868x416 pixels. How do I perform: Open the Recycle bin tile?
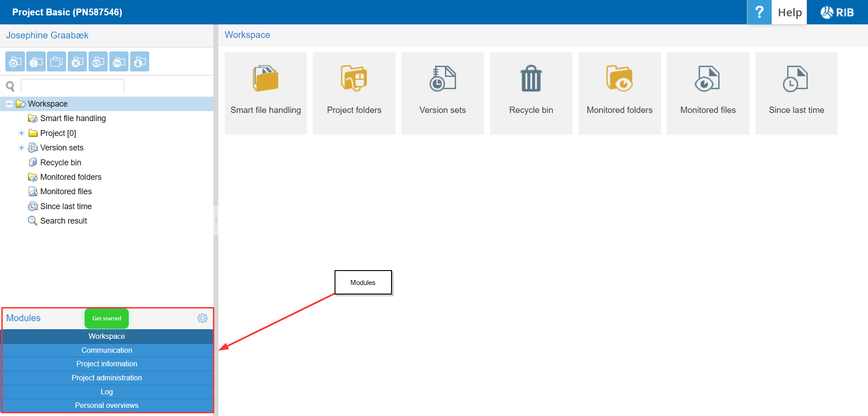pyautogui.click(x=531, y=93)
